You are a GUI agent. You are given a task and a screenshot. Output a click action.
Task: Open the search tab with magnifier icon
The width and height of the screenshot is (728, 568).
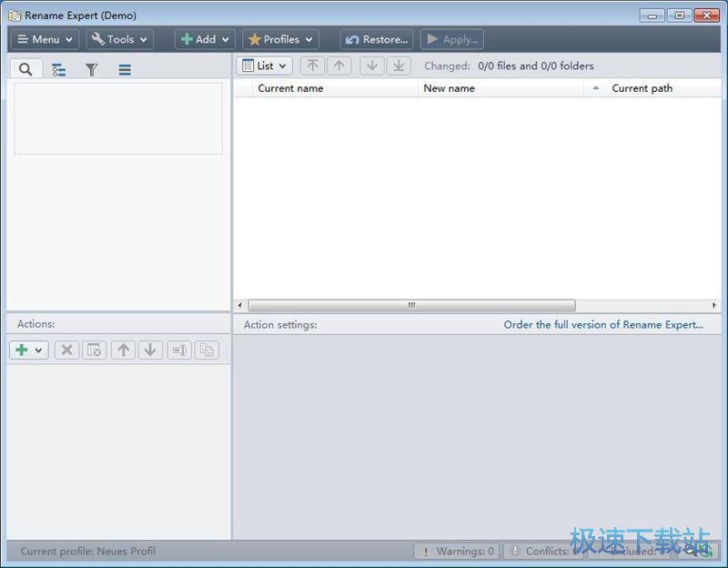coord(25,69)
